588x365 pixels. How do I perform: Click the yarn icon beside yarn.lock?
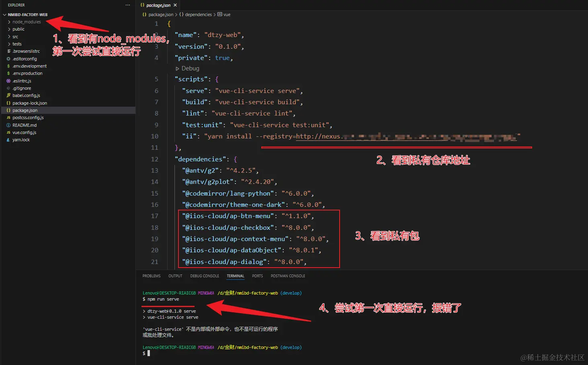pyautogui.click(x=8, y=140)
